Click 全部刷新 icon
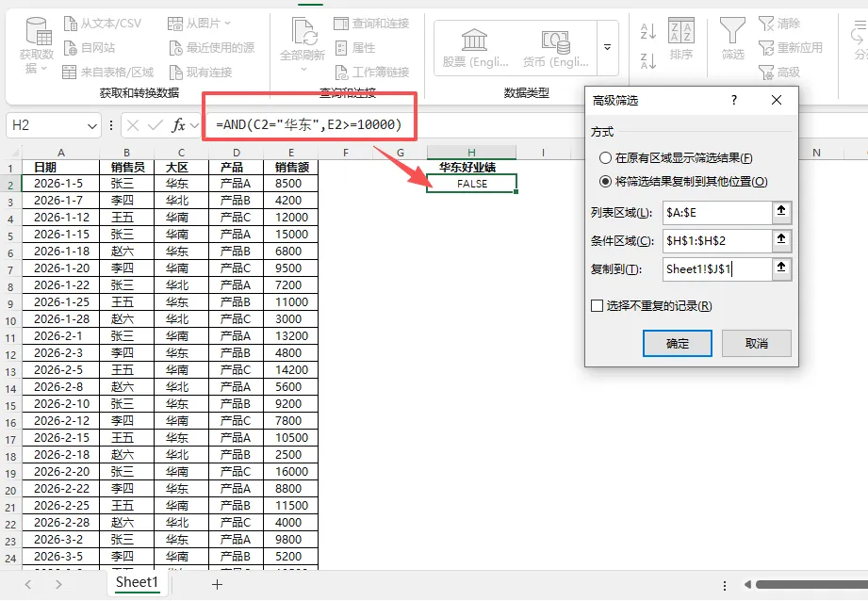This screenshot has height=601, width=868. tap(303, 31)
